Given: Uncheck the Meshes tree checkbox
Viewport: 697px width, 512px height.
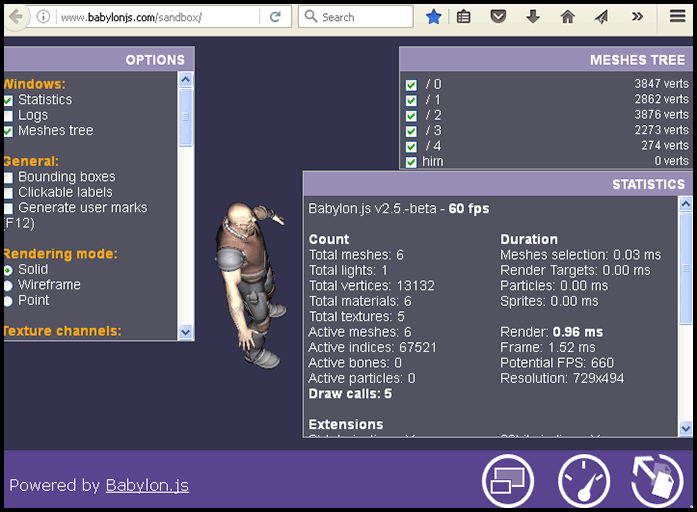Looking at the screenshot, I should coord(8,132).
